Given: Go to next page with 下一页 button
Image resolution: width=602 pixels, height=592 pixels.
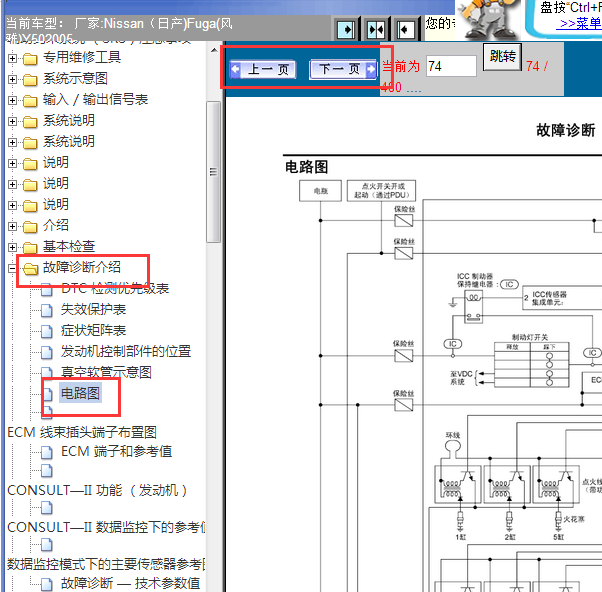Looking at the screenshot, I should pyautogui.click(x=343, y=69).
